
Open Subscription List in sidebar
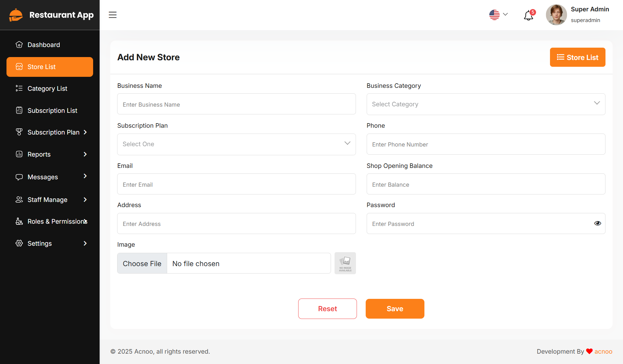(x=52, y=111)
